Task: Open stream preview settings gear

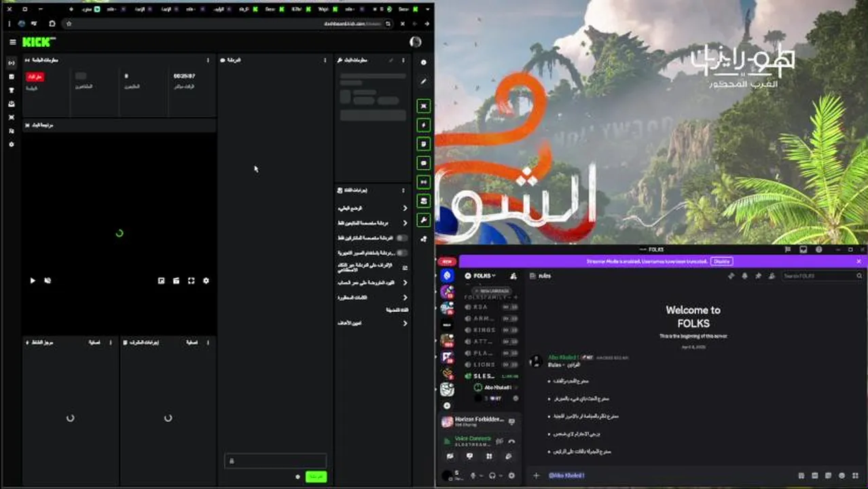Action: tap(206, 280)
